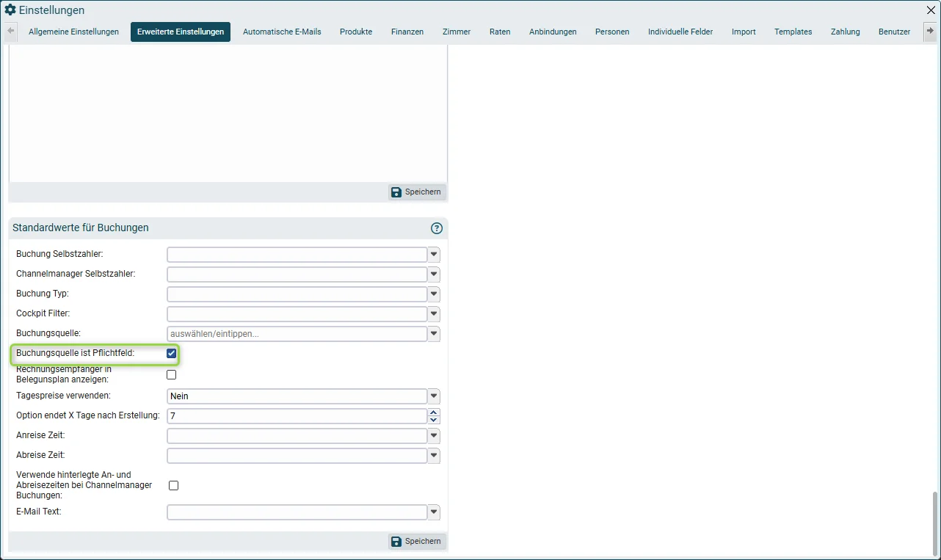941x560 pixels.
Task: Open the Benutzer tab
Action: [x=894, y=32]
